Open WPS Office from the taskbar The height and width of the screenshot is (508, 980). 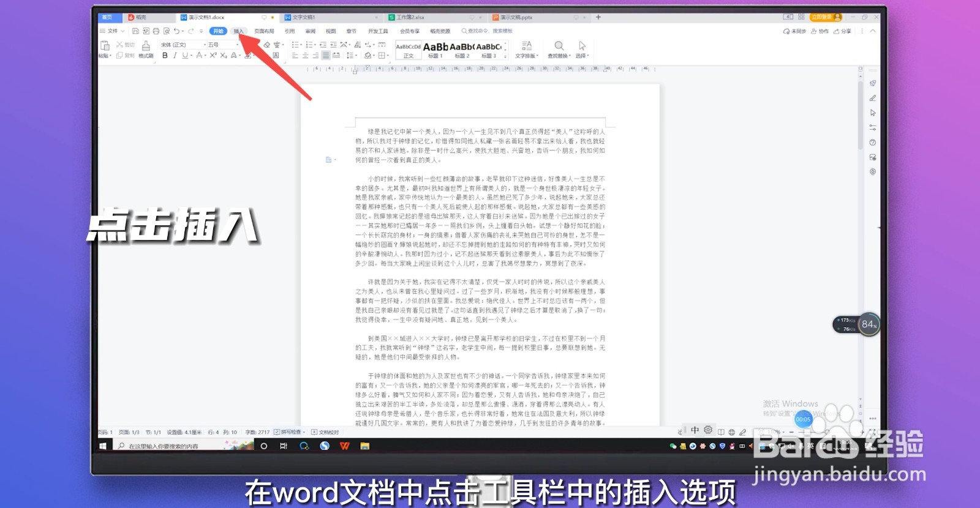[x=344, y=446]
